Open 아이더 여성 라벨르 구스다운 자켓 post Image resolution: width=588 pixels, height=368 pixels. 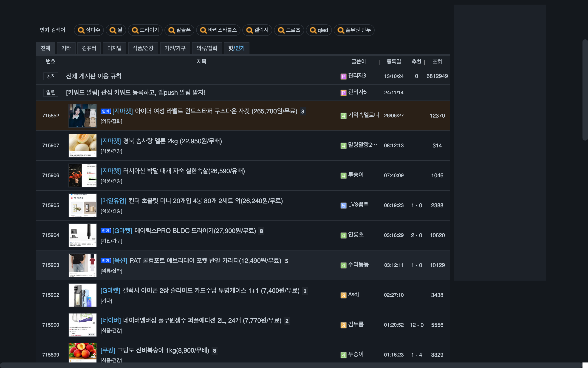[x=216, y=111]
